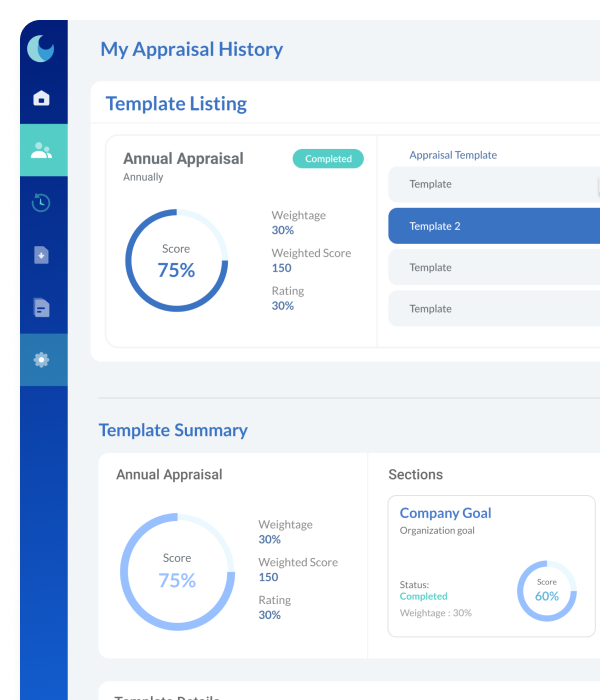
Task: Click the Annual Appraisal title in Template Listing
Action: coord(183,159)
